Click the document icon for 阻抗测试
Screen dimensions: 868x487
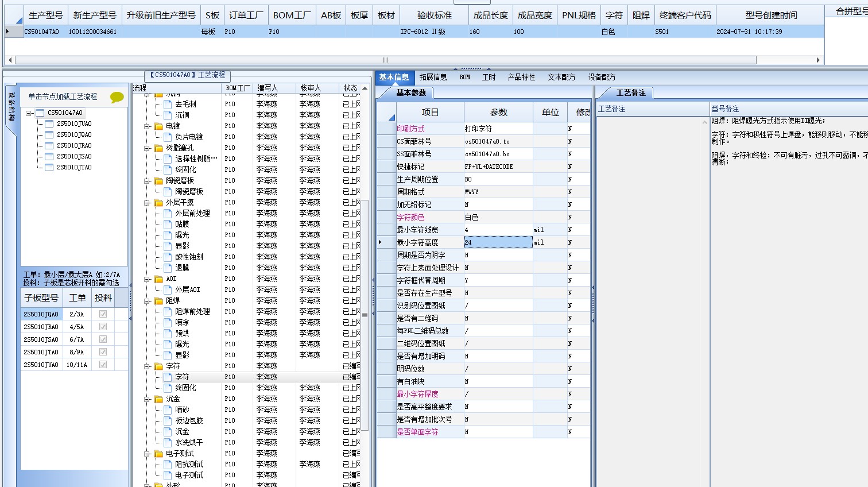168,465
